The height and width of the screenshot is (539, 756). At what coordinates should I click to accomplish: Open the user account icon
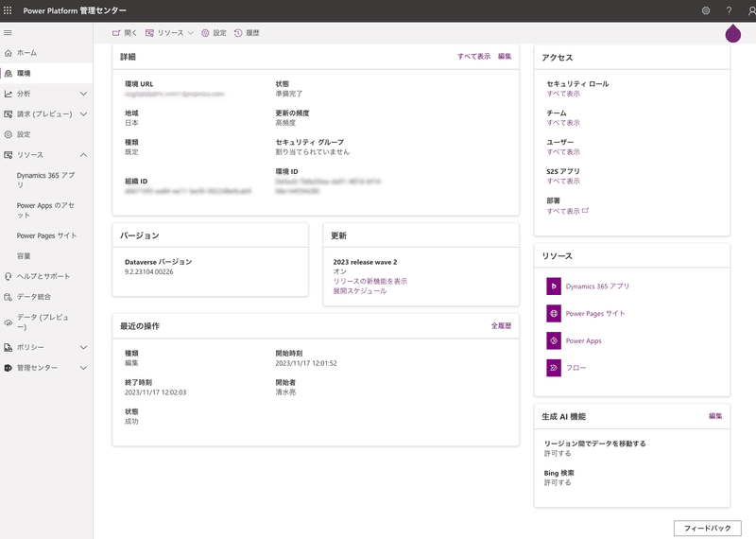(x=751, y=10)
